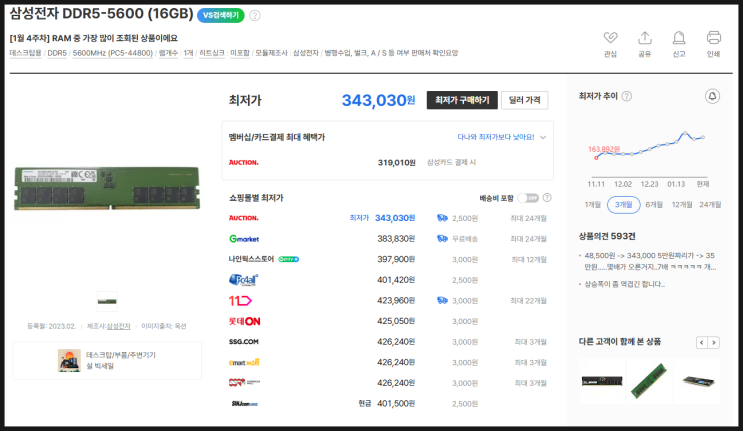Open emart mall seller logo
This screenshot has height=431, width=743.
244,362
